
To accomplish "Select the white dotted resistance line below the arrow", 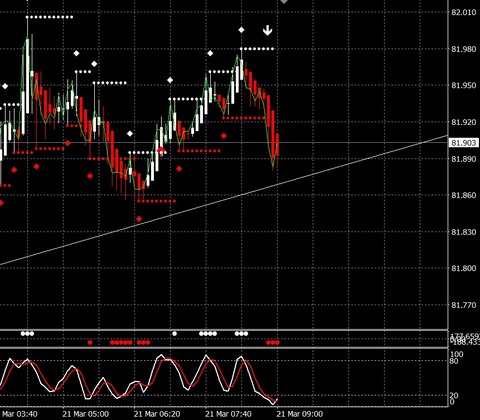I will click(257, 49).
